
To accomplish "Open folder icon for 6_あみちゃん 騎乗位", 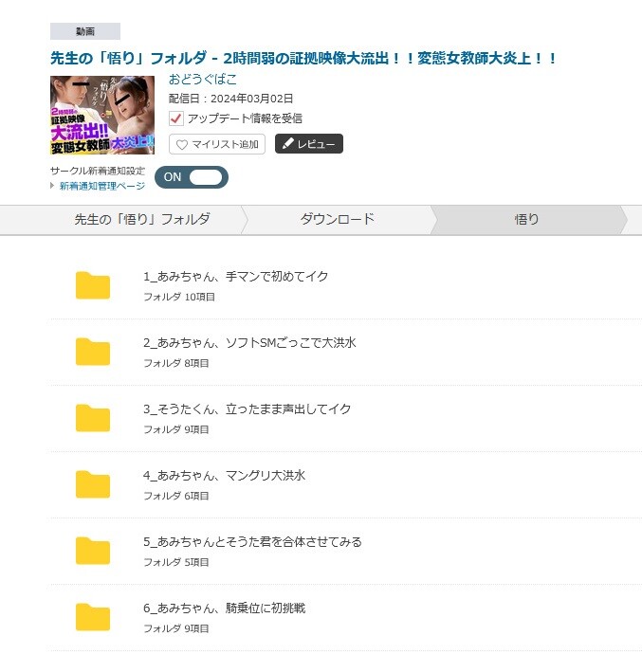I will [x=93, y=617].
